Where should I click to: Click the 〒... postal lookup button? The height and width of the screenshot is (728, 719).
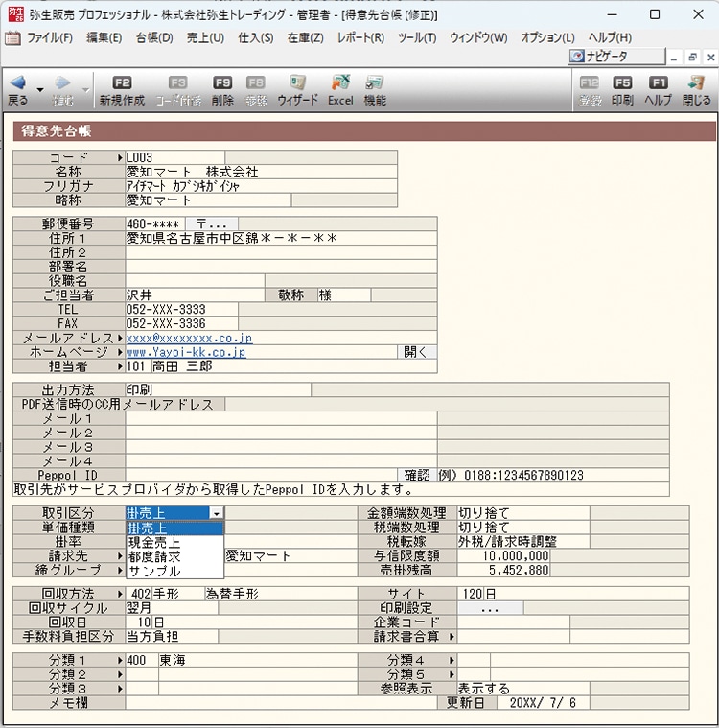tap(212, 223)
